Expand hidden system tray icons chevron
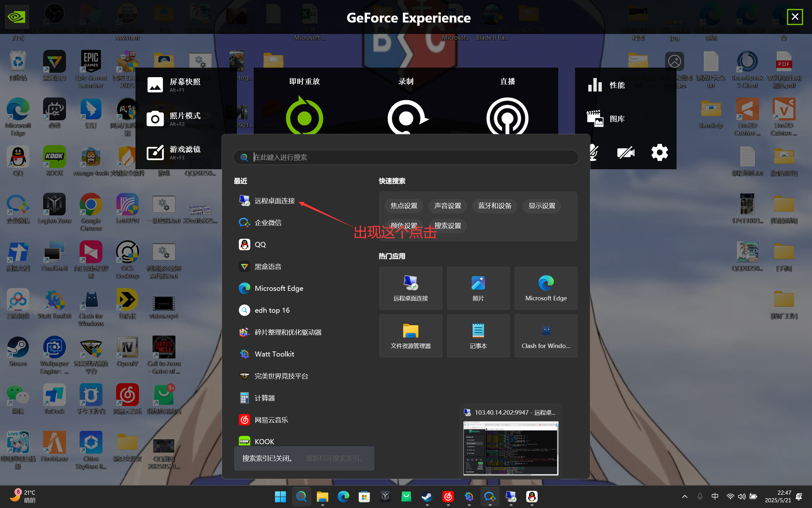The width and height of the screenshot is (812, 508). point(685,496)
